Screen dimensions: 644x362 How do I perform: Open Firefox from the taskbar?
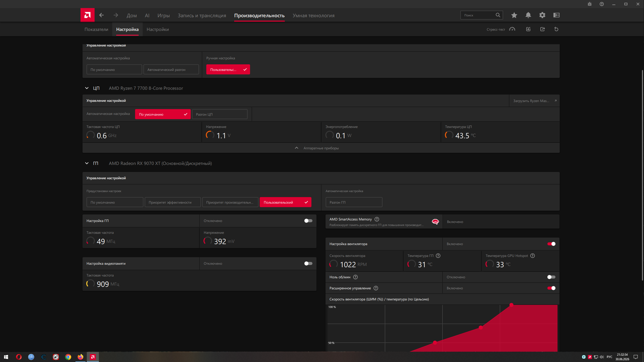click(80, 357)
